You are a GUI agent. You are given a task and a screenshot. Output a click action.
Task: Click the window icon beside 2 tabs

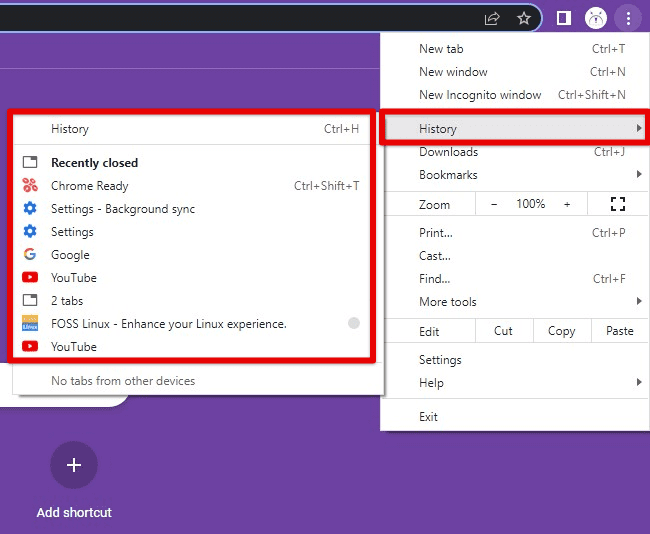(30, 300)
